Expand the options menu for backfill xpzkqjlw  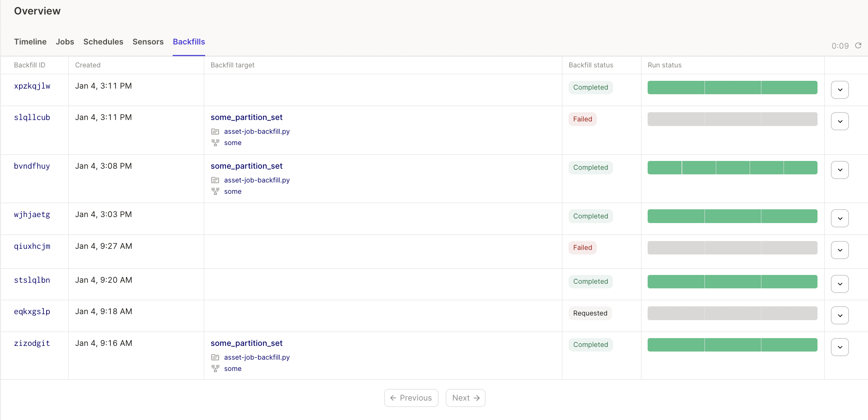pos(840,90)
